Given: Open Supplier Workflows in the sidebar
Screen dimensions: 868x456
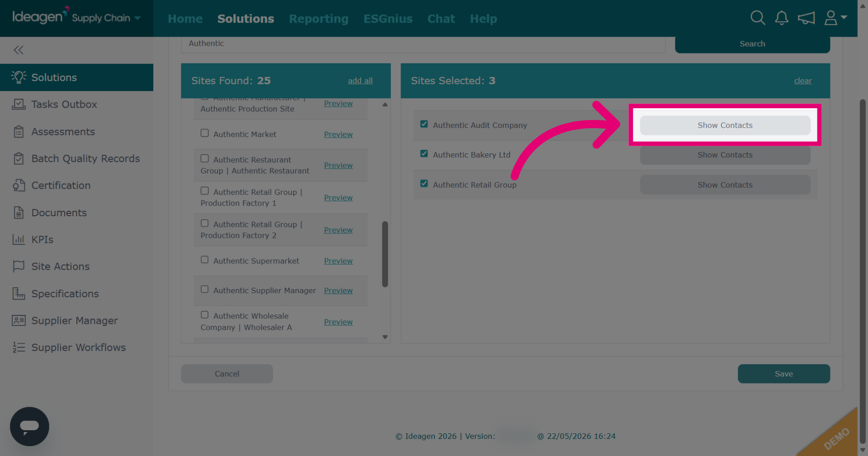Looking at the screenshot, I should coord(79,347).
